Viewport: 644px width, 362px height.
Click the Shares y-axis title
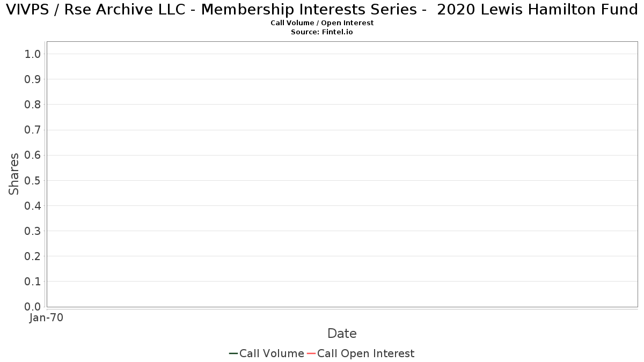(x=14, y=174)
